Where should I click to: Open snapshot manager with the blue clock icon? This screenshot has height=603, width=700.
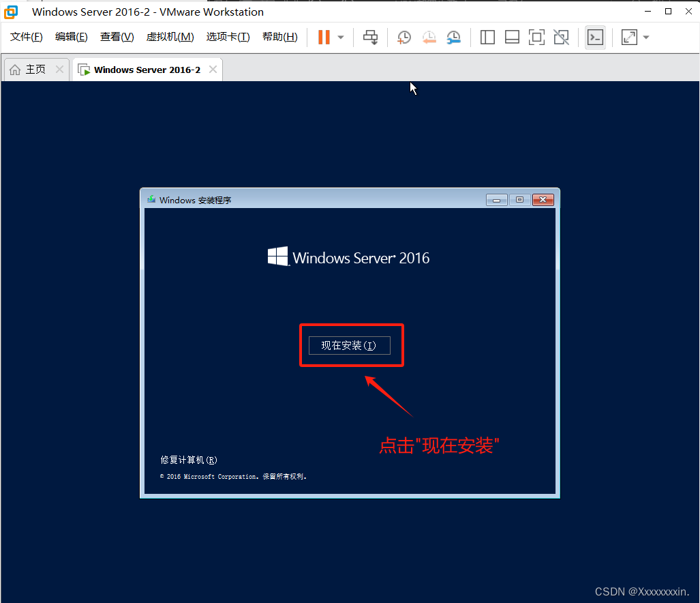click(453, 38)
